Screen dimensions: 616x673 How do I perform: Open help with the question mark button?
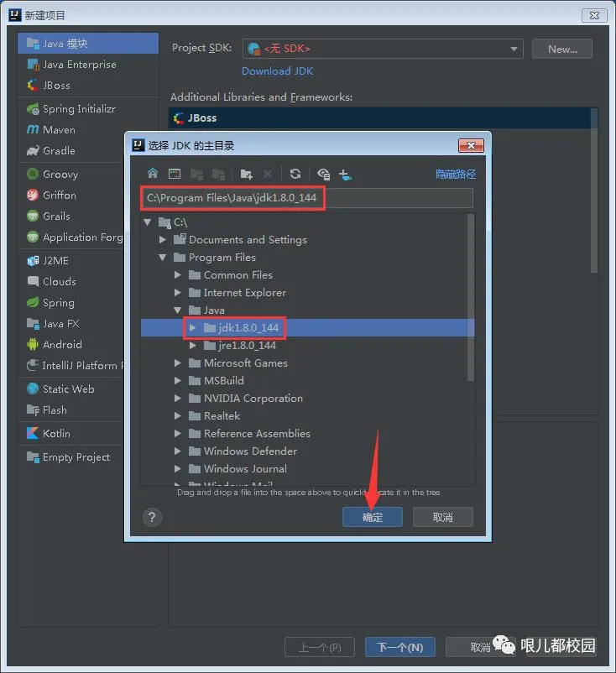152,517
